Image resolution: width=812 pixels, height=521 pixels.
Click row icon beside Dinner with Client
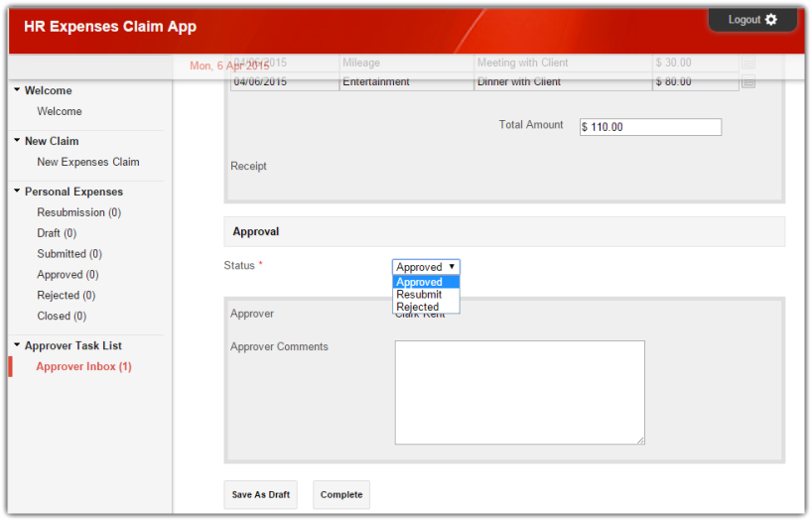click(748, 82)
